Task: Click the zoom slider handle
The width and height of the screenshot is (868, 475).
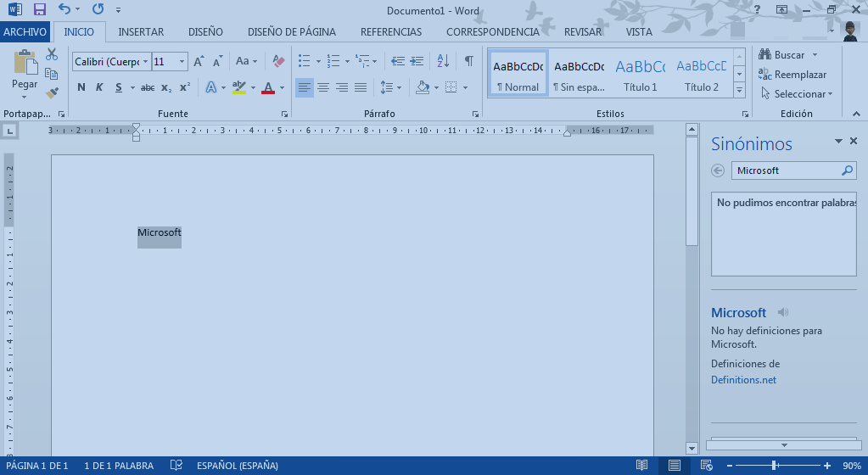Action: [774, 466]
